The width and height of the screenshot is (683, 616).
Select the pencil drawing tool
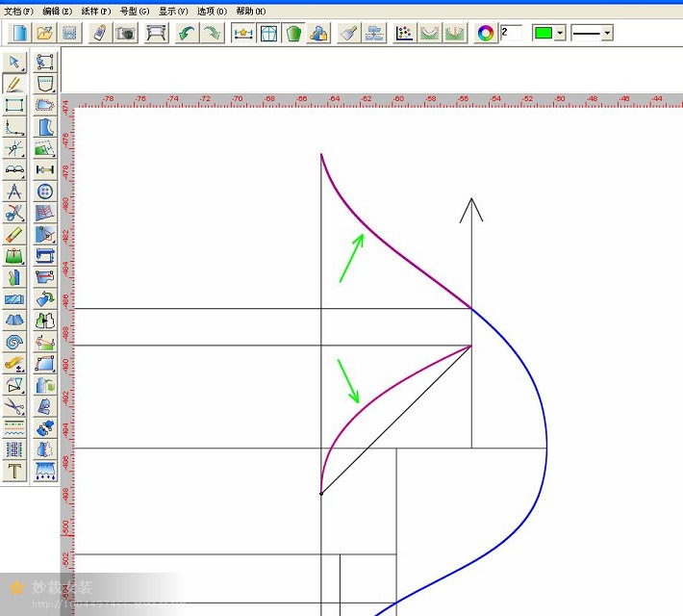pos(14,84)
